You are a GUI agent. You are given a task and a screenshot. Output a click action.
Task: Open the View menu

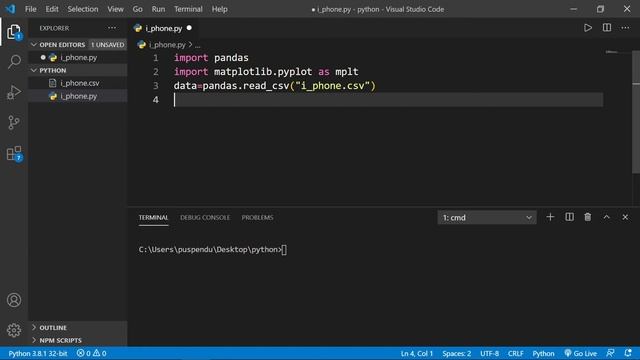(x=116, y=9)
